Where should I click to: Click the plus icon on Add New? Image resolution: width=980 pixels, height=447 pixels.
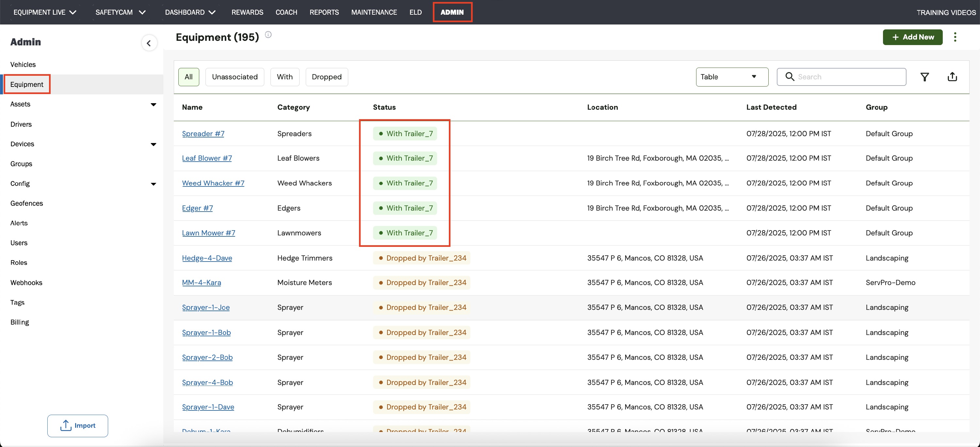pyautogui.click(x=895, y=37)
